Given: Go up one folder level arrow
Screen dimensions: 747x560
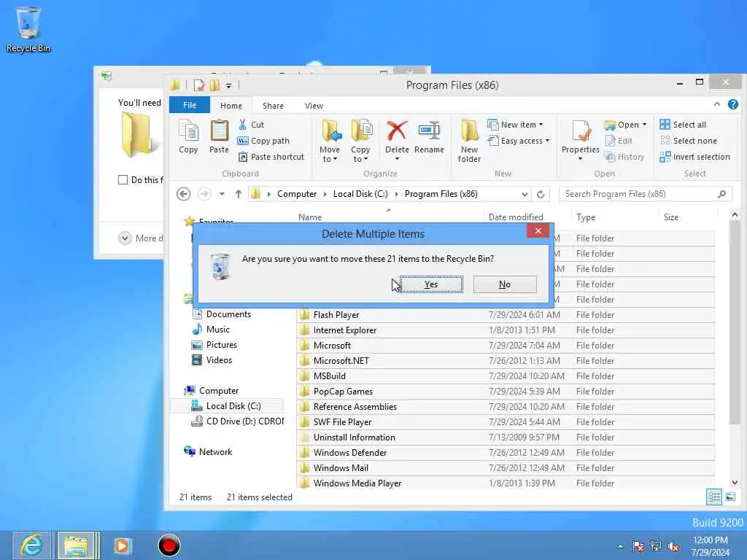Looking at the screenshot, I should click(x=239, y=194).
